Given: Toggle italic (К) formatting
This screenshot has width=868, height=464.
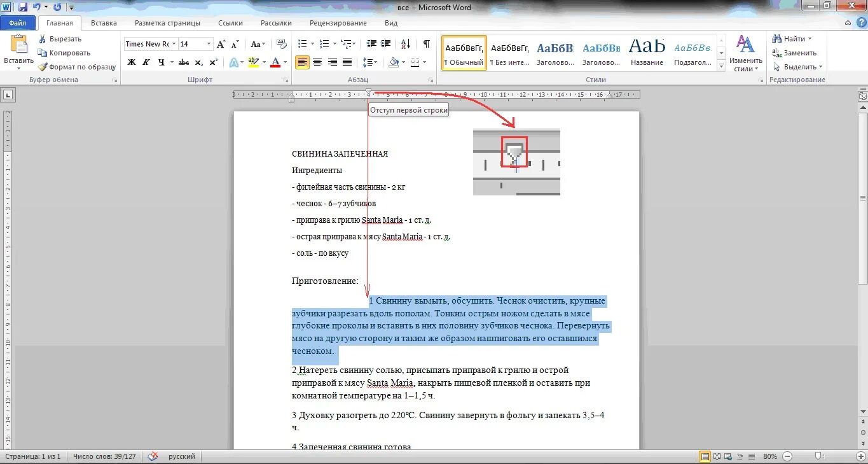Looking at the screenshot, I should pos(146,62).
